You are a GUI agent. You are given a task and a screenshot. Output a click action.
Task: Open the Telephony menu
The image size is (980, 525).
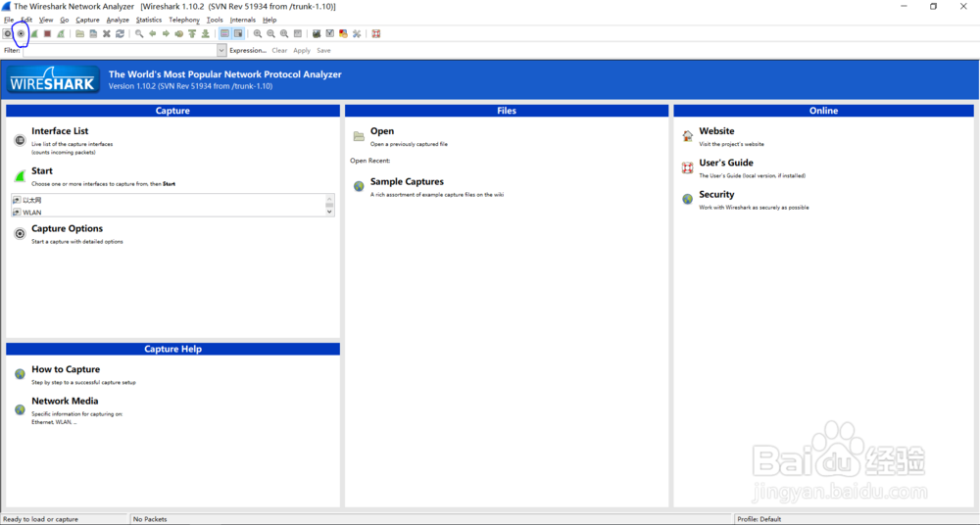184,20
